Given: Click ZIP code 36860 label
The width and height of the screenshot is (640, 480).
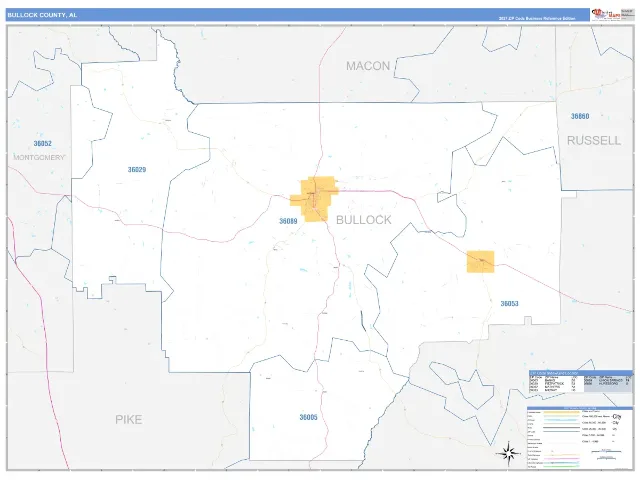Looking at the screenshot, I should 580,116.
